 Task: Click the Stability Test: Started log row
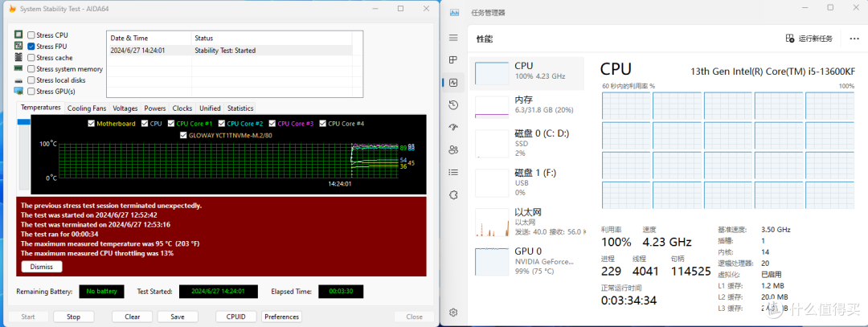coord(229,51)
